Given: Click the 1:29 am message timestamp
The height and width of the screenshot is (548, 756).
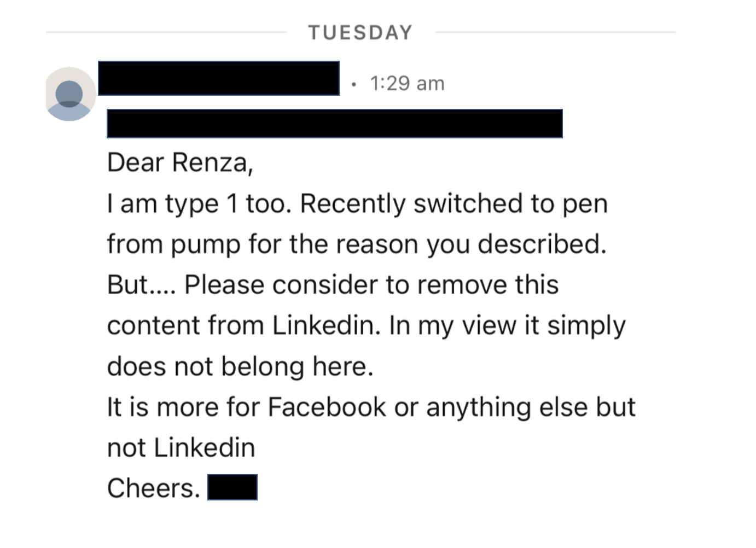Looking at the screenshot, I should (x=407, y=84).
